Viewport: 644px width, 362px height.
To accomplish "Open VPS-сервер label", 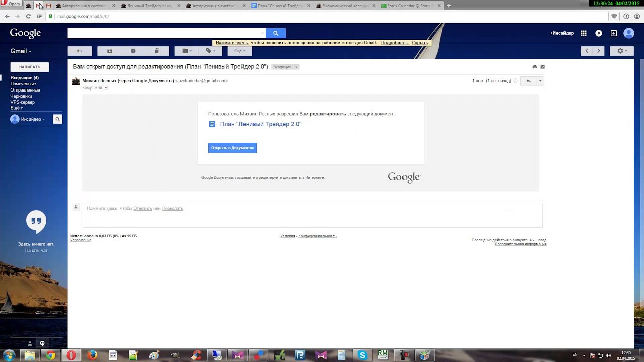I will pyautogui.click(x=23, y=102).
